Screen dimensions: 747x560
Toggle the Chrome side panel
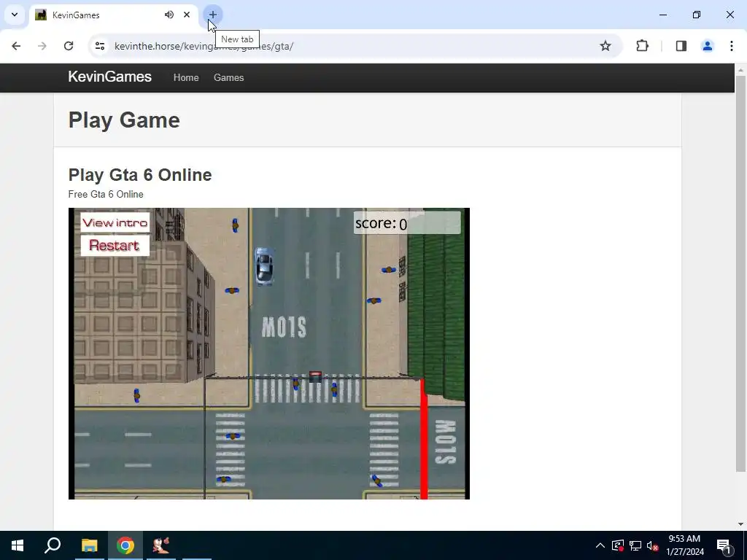681,46
